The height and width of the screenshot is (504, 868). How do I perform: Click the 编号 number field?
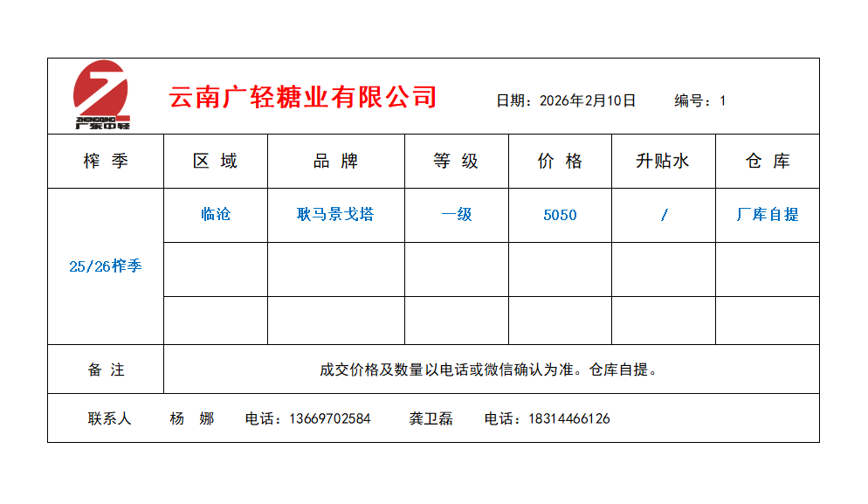[721, 100]
